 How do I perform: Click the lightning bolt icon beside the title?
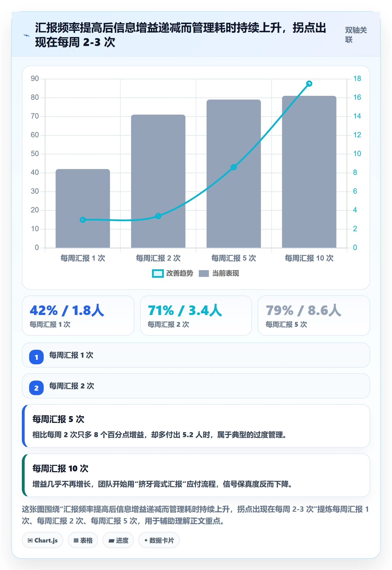click(x=27, y=35)
